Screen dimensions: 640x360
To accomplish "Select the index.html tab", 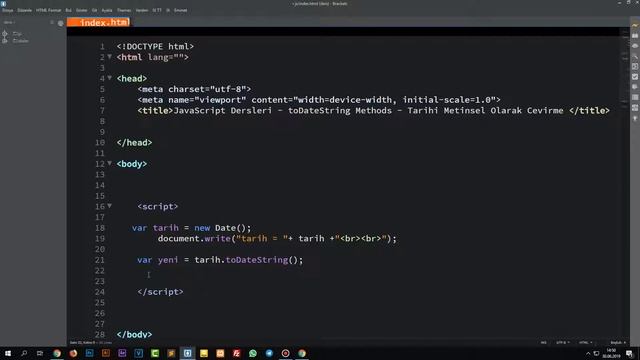I will 99,22.
